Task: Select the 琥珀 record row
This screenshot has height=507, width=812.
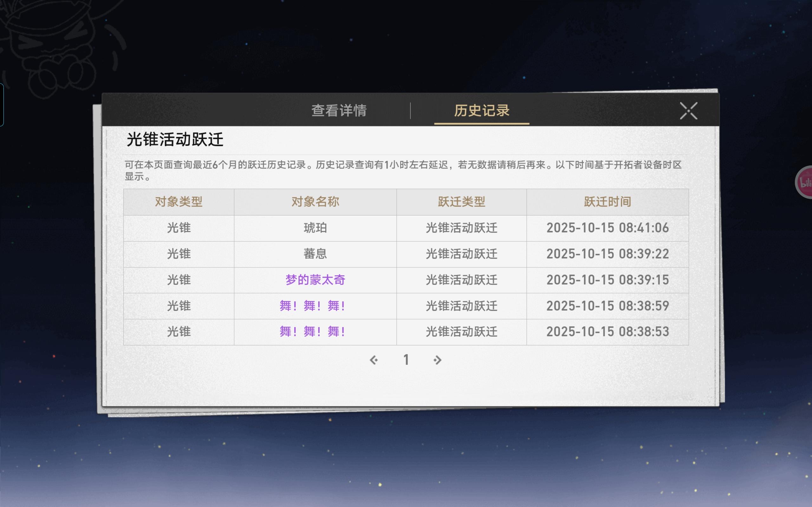Action: 315,228
